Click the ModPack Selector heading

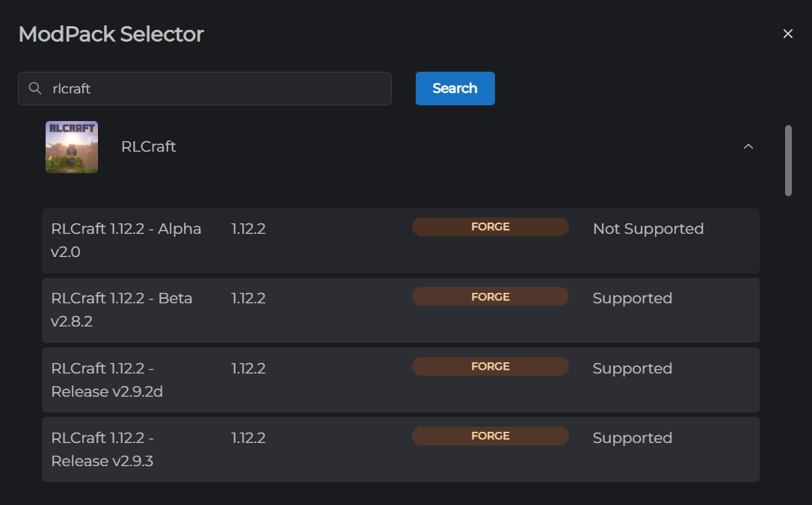tap(111, 34)
